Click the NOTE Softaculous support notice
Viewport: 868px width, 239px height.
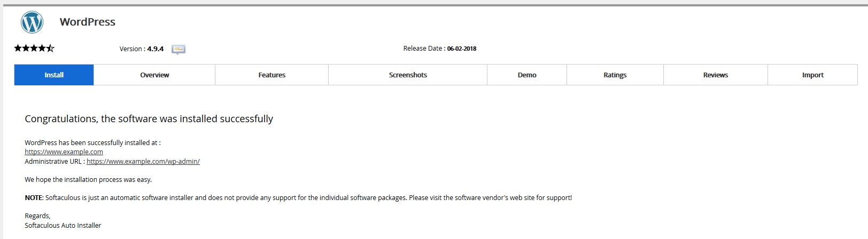click(x=298, y=197)
